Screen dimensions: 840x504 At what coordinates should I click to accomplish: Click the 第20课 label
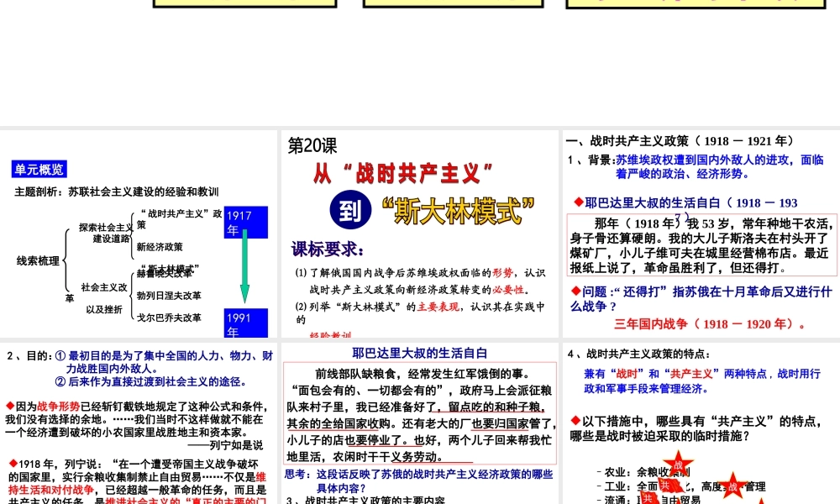pyautogui.click(x=312, y=145)
